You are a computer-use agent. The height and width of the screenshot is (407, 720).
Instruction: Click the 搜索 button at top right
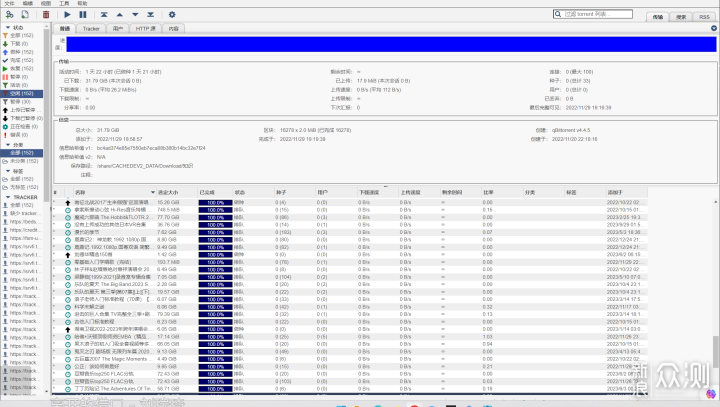[x=681, y=17]
